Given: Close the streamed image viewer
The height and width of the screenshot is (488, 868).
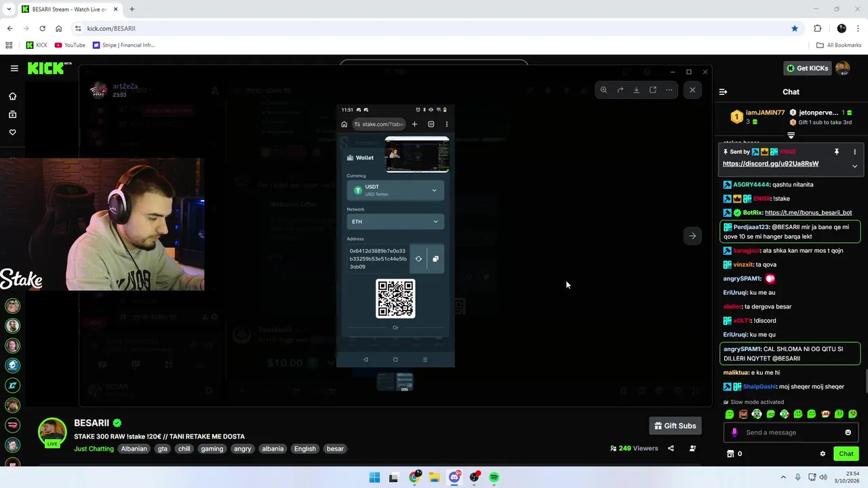Looking at the screenshot, I should (x=692, y=90).
